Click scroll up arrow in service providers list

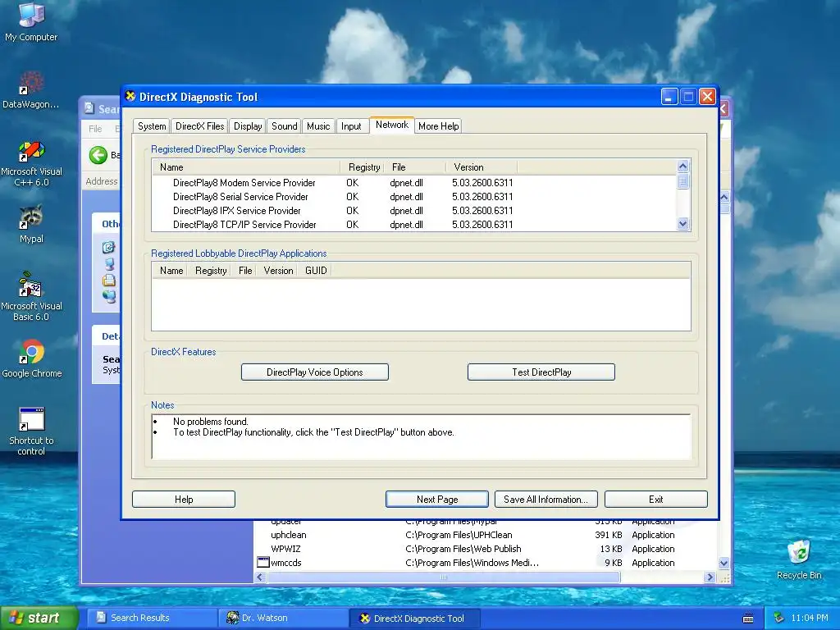point(682,166)
